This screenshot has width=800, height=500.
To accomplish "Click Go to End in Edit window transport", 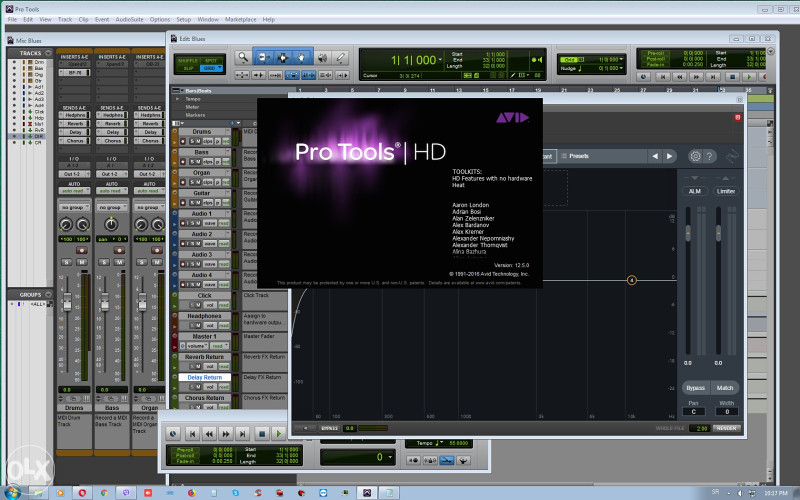I will (713, 77).
